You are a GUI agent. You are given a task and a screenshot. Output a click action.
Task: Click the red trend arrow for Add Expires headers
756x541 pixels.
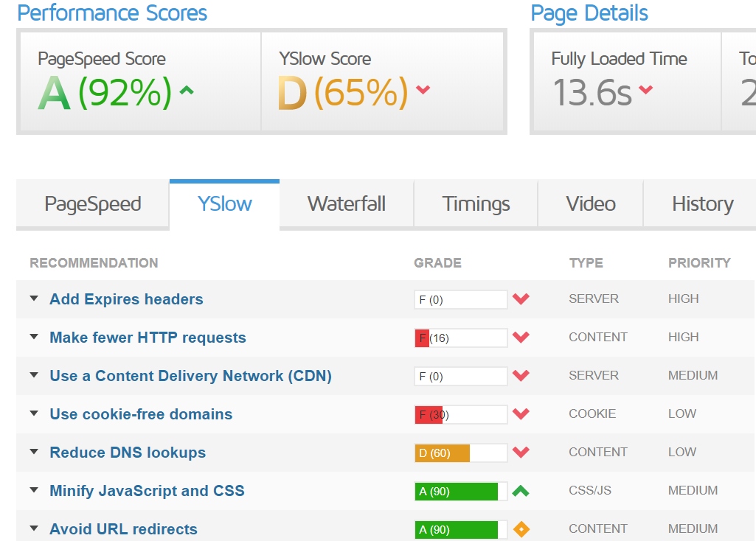(x=521, y=299)
